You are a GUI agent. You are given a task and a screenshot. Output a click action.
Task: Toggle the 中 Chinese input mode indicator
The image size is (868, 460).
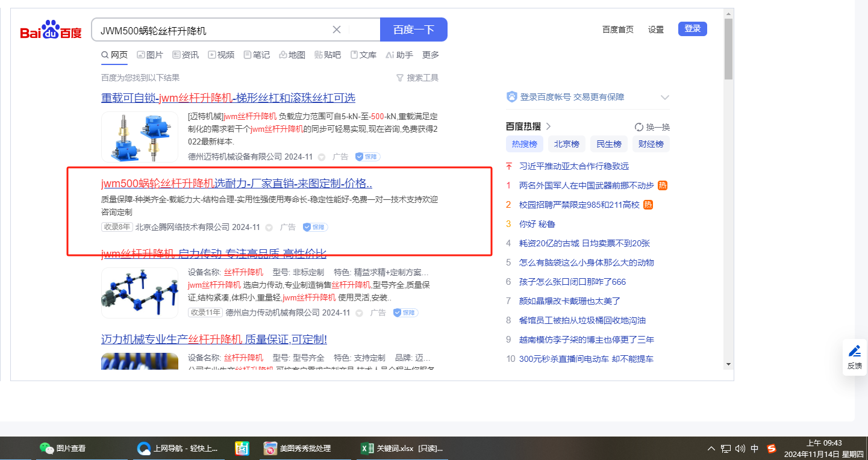tap(755, 449)
